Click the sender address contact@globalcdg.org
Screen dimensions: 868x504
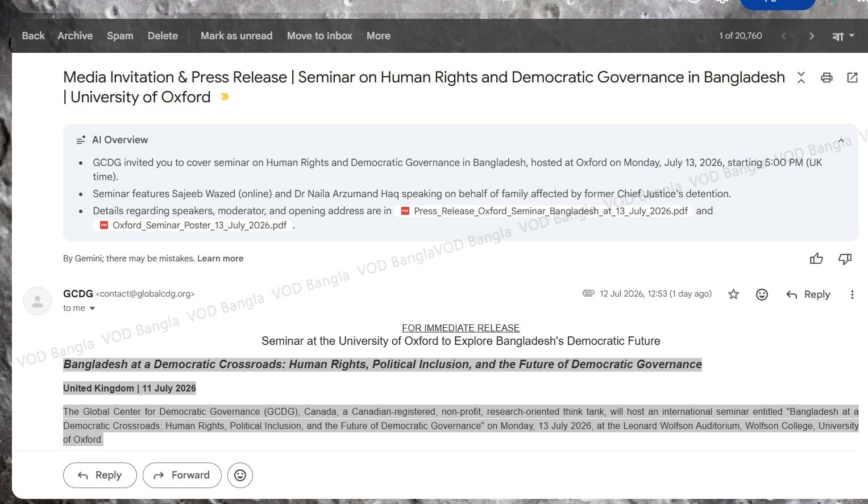point(146,294)
